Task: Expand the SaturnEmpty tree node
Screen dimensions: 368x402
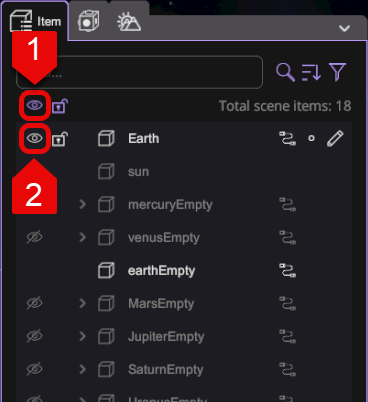Action: click(x=82, y=369)
